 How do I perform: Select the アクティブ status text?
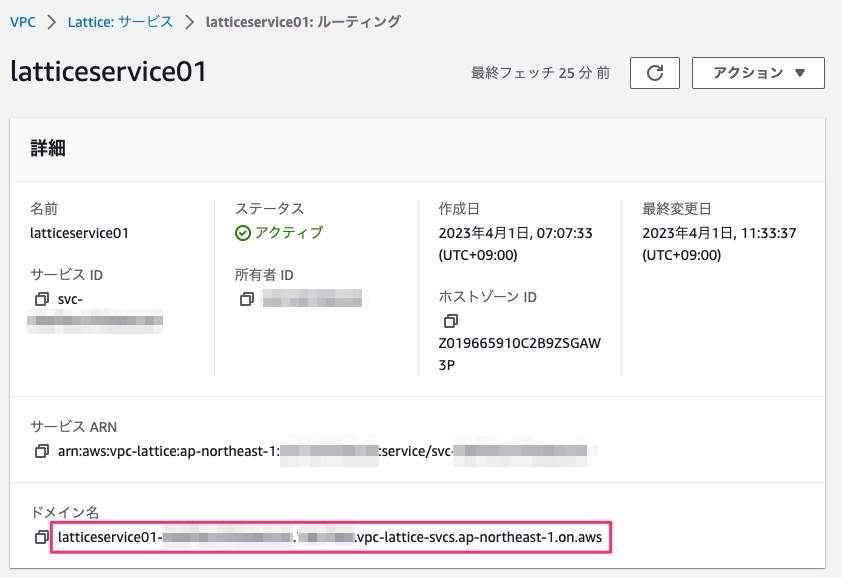click(x=289, y=233)
